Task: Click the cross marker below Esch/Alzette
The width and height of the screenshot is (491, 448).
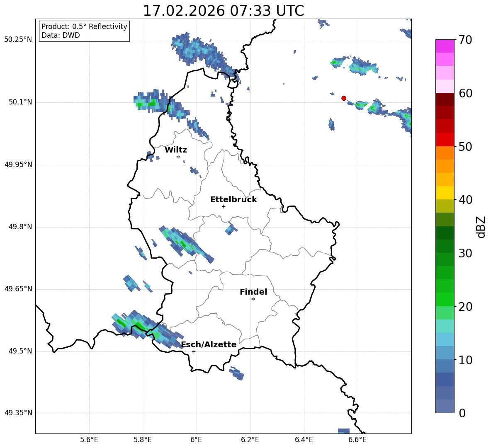Action: point(194,351)
